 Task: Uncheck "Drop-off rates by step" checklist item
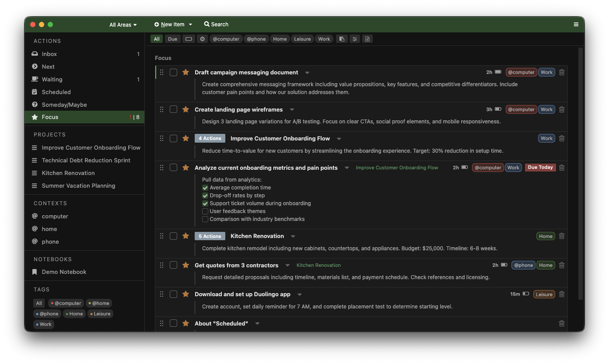(x=205, y=195)
